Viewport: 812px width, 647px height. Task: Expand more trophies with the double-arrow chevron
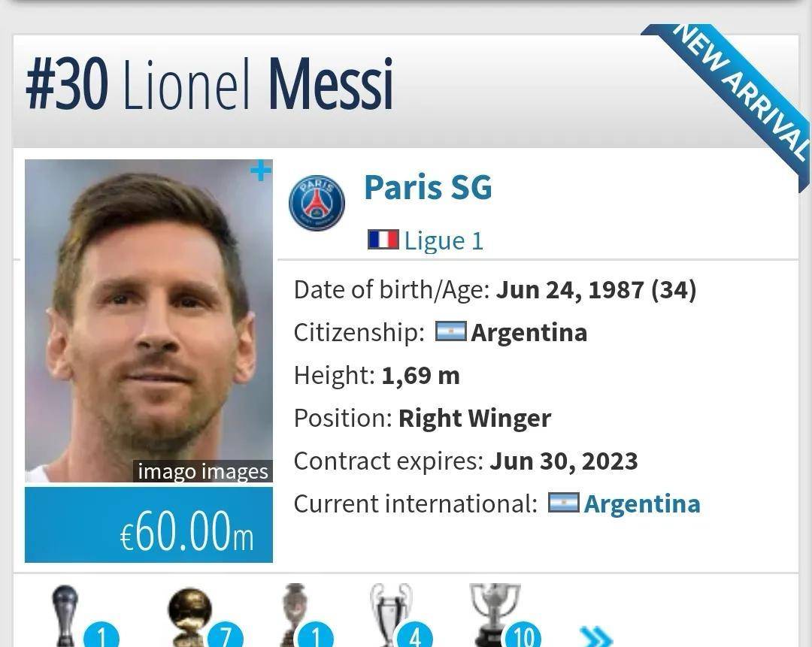point(596,636)
